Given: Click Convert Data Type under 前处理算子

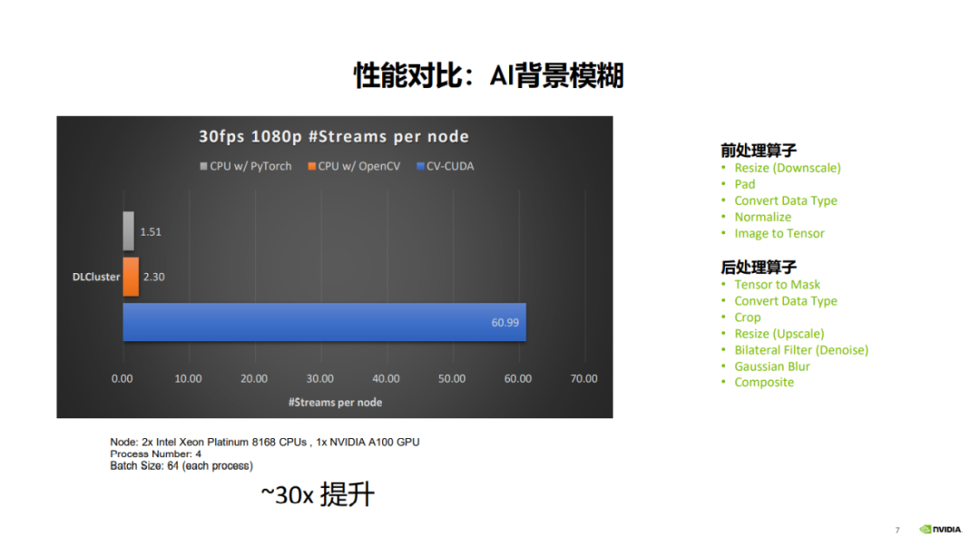Looking at the screenshot, I should point(786,200).
